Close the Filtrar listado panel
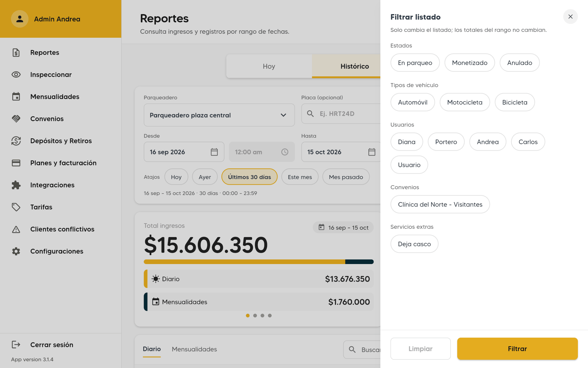 (570, 17)
